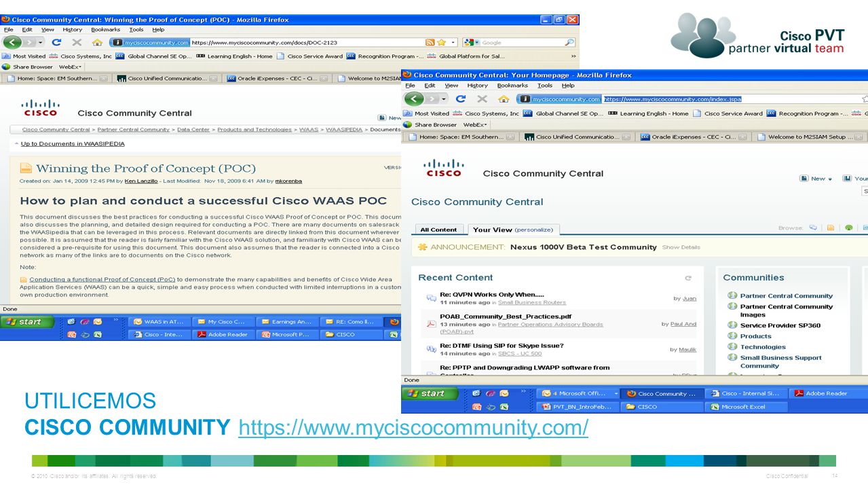Open search engine dropdown in POC Google box
Viewport: 868px width, 489px height.
click(478, 42)
